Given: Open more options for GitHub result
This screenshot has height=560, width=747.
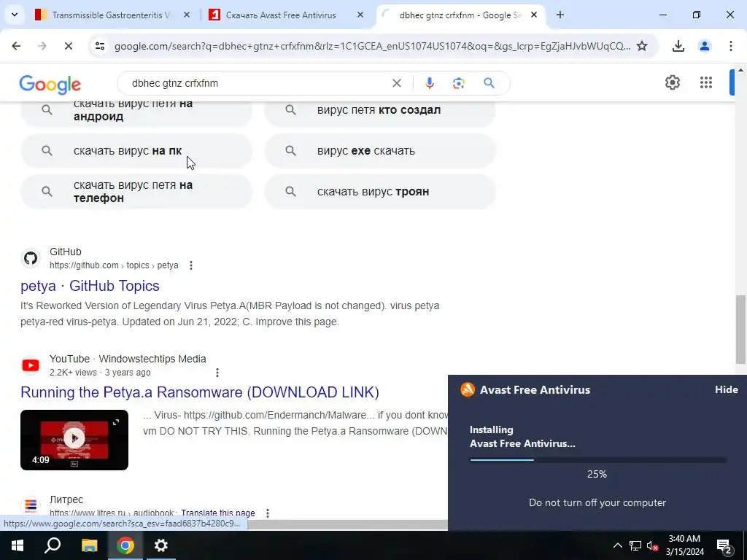Looking at the screenshot, I should (191, 265).
